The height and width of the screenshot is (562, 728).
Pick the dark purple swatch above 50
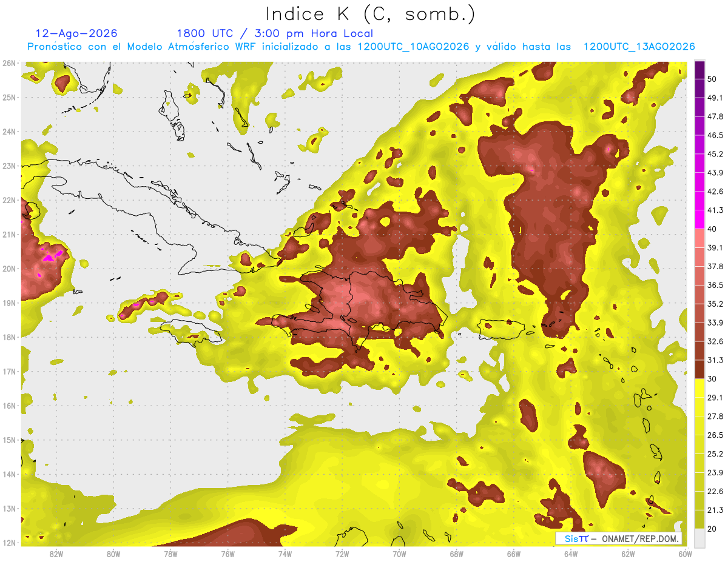[699, 70]
